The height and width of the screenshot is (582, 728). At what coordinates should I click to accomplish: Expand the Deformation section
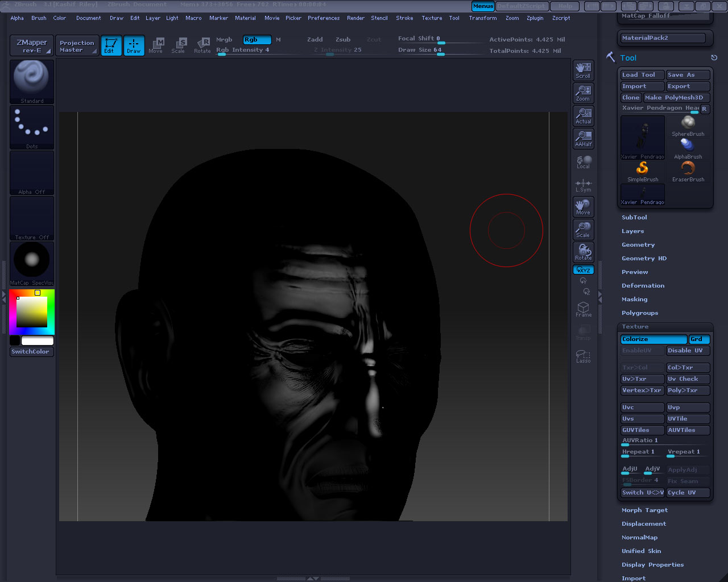pos(643,286)
